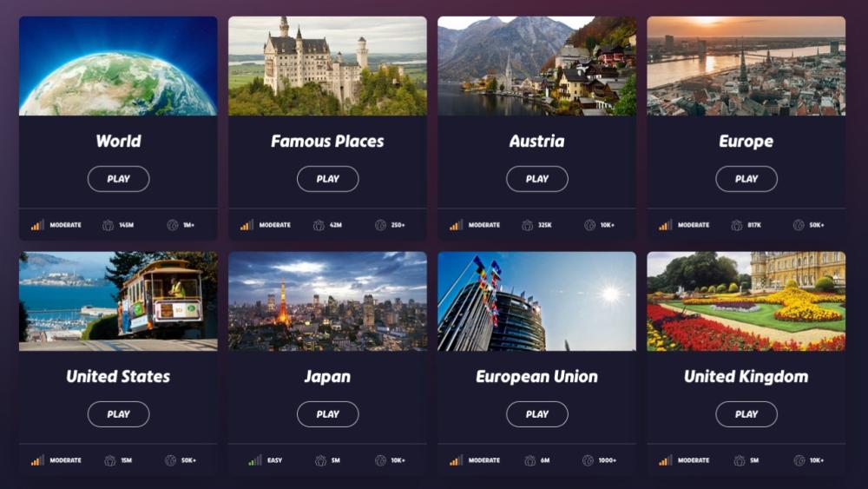Click the globe icon beside 10K+ on Austria card
The image size is (868, 489).
[589, 225]
